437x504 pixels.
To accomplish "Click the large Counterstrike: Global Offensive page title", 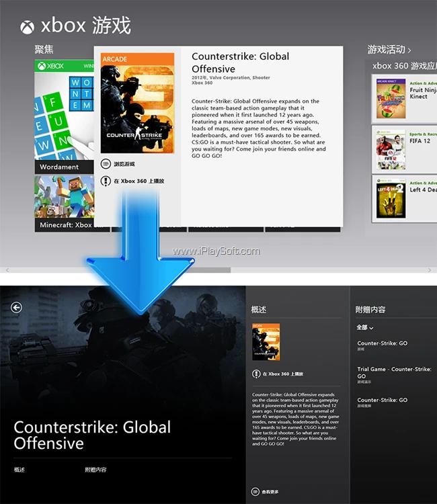I will [x=92, y=435].
